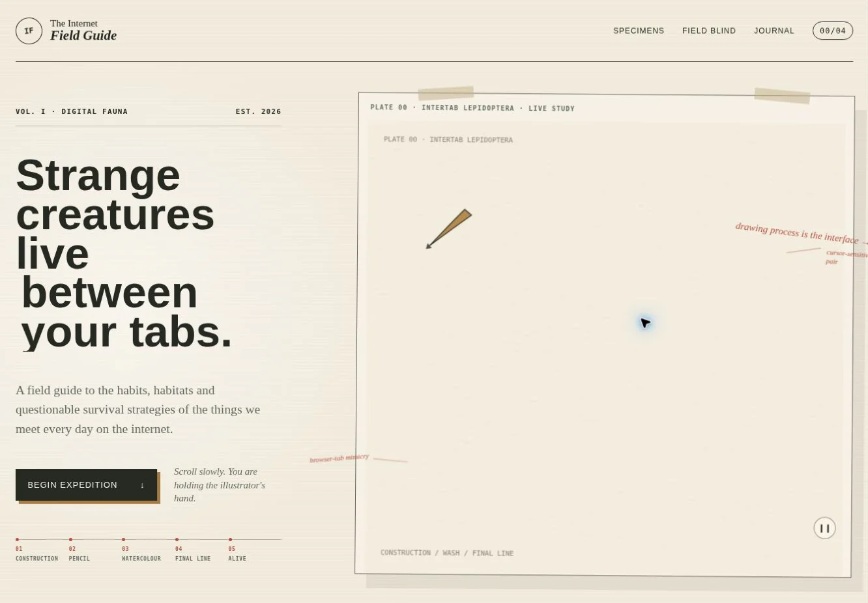Click the 00/04 counter pill

833,31
